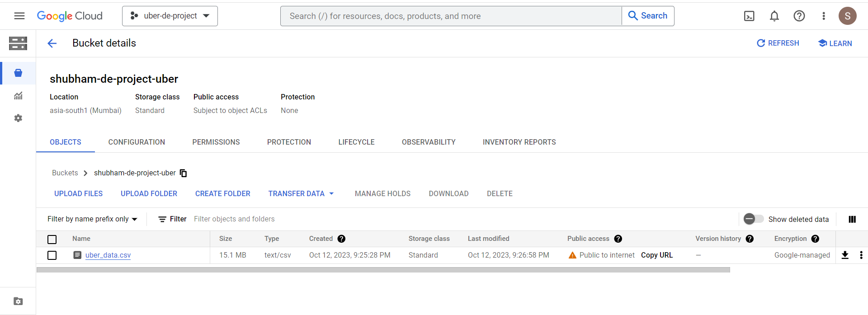Expand the Transfer Data dropdown
This screenshot has height=315, width=868.
click(x=301, y=193)
